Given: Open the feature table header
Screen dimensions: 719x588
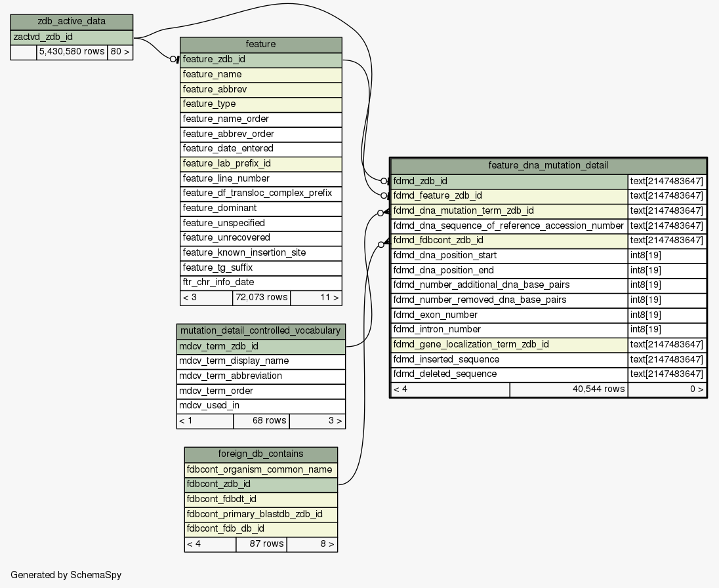Looking at the screenshot, I should [261, 45].
